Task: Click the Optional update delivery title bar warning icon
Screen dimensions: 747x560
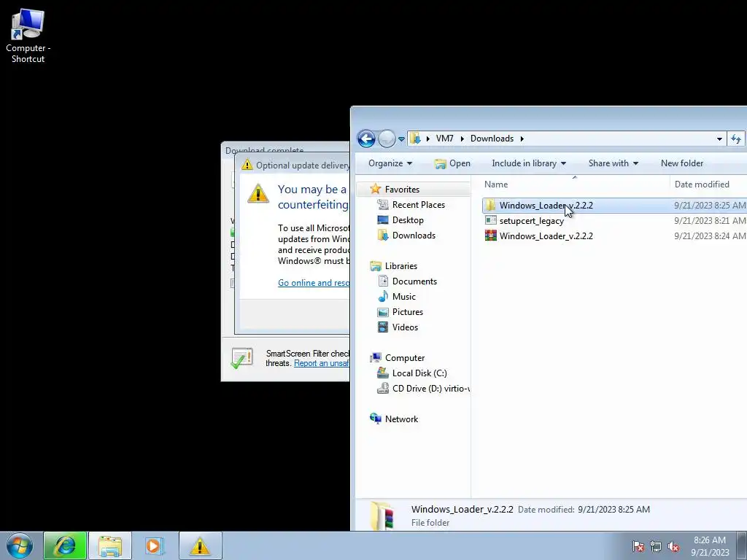Action: [x=247, y=165]
